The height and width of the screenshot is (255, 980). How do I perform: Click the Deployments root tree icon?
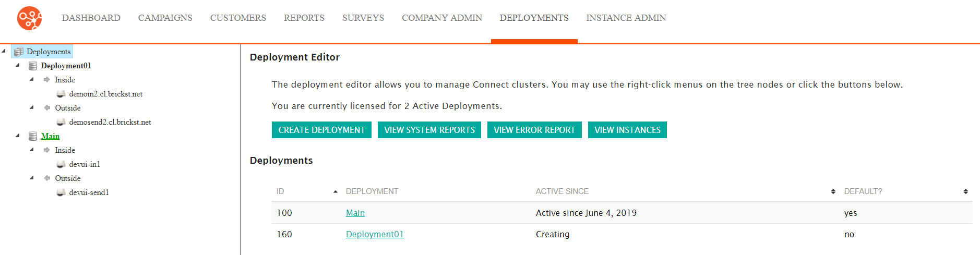pos(19,52)
